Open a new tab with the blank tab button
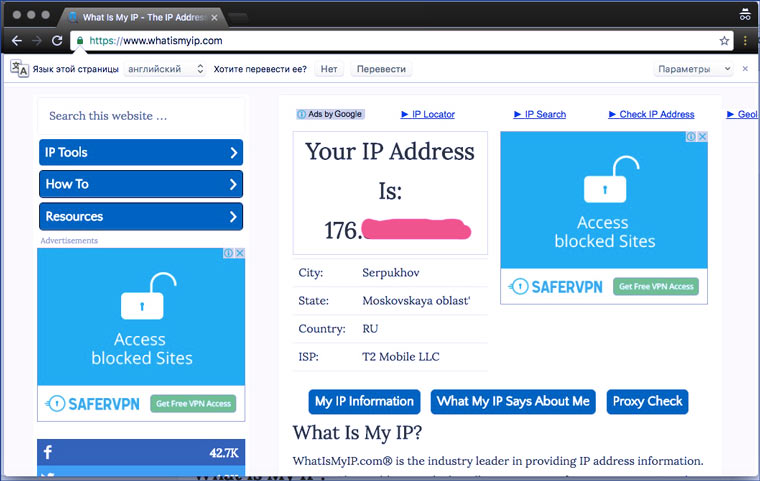The image size is (760, 481). 238,18
